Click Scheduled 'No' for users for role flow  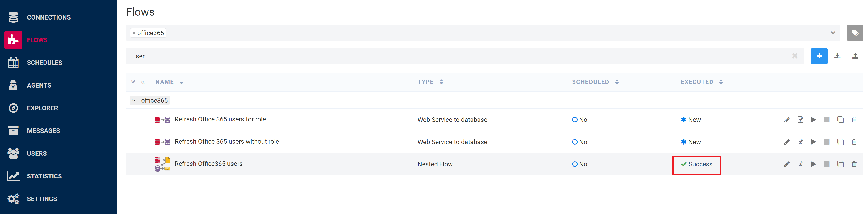click(x=580, y=120)
